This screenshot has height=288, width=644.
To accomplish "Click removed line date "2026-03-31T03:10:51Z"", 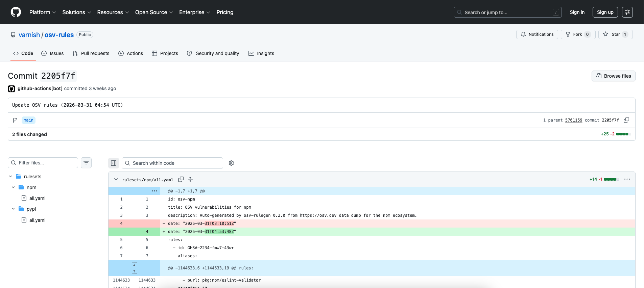I will (x=372, y=224).
